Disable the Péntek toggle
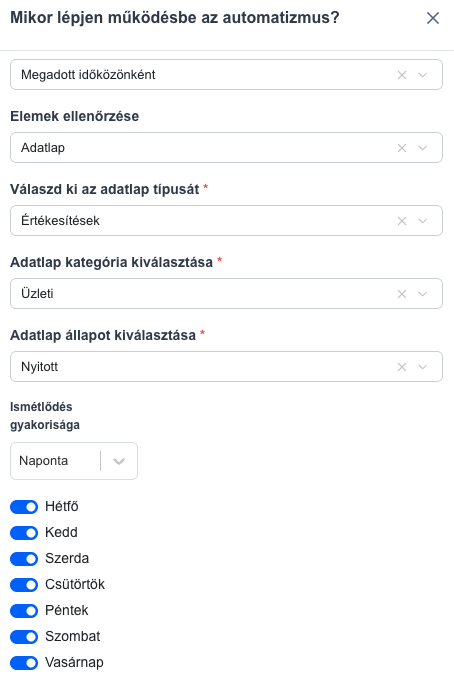454x686 pixels. click(x=24, y=611)
